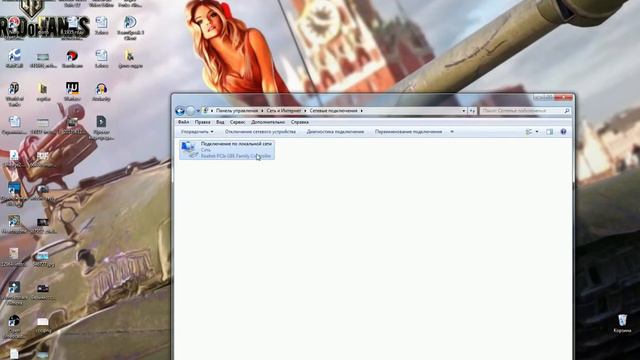Expand arrow after Панель управления breadcrumb
This screenshot has width=640, height=360.
coord(262,111)
